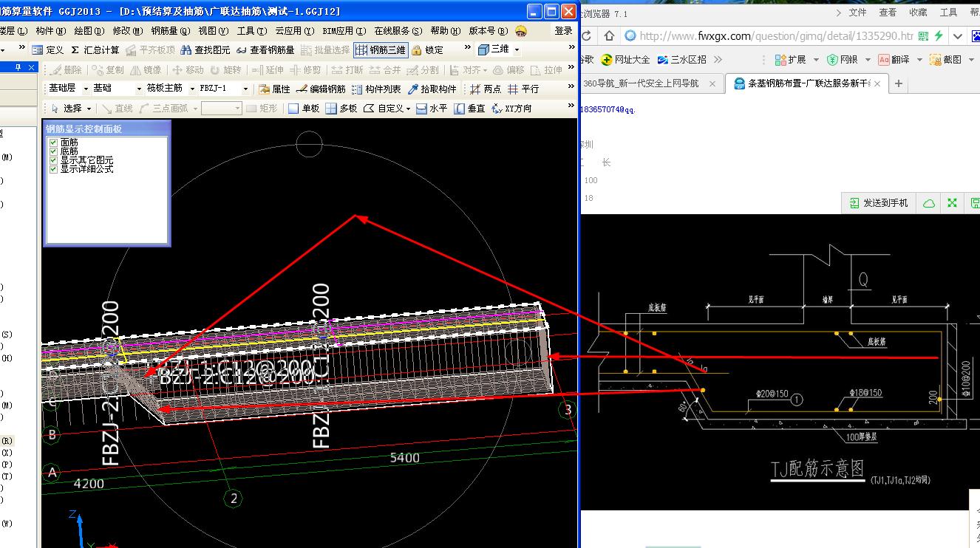The image size is (980, 548).
Task: Click the 锁定 lock tool
Action: pyautogui.click(x=428, y=49)
